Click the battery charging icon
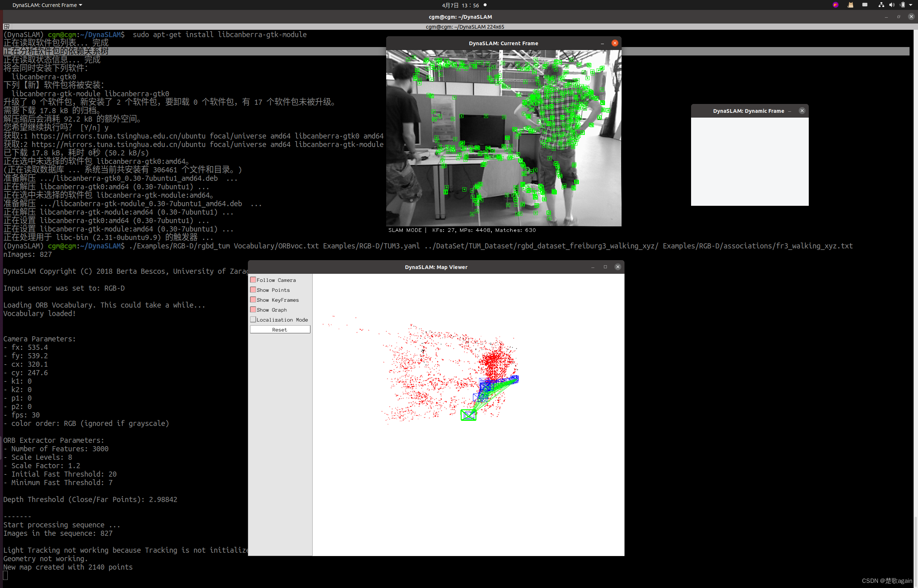Image resolution: width=918 pixels, height=588 pixels. tap(902, 5)
